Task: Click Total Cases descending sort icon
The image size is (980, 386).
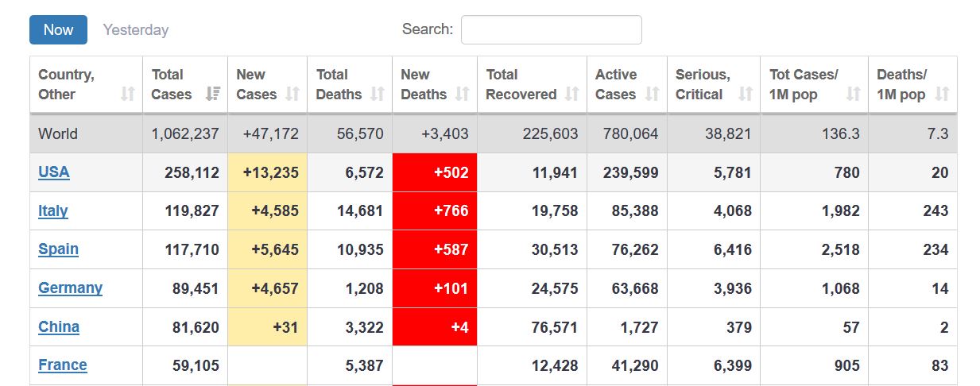Action: [x=212, y=95]
